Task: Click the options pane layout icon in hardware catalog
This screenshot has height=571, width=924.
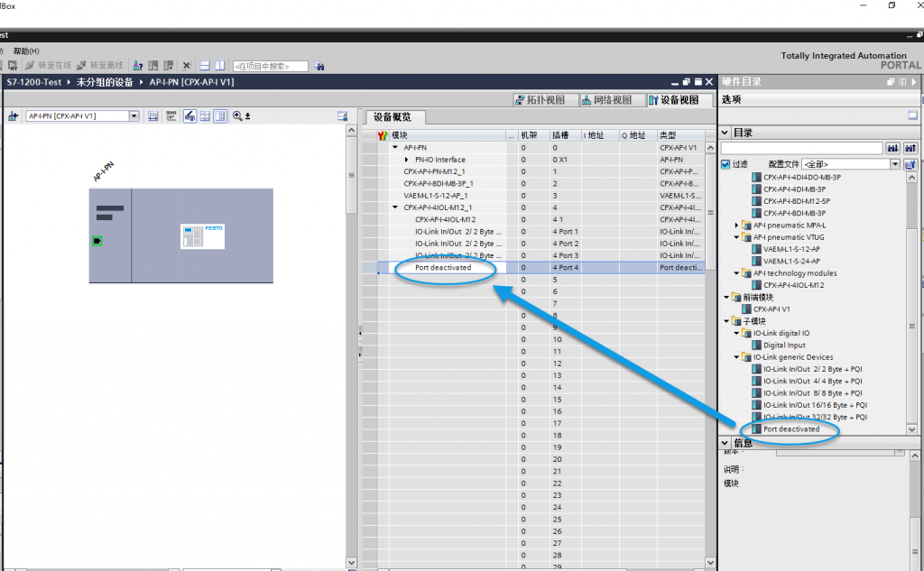Action: [x=912, y=115]
